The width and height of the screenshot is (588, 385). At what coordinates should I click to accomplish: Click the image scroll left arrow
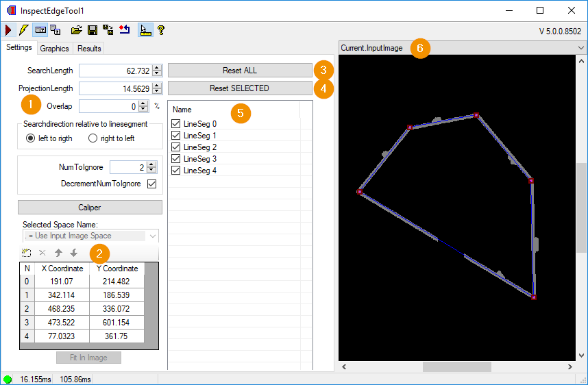point(344,367)
